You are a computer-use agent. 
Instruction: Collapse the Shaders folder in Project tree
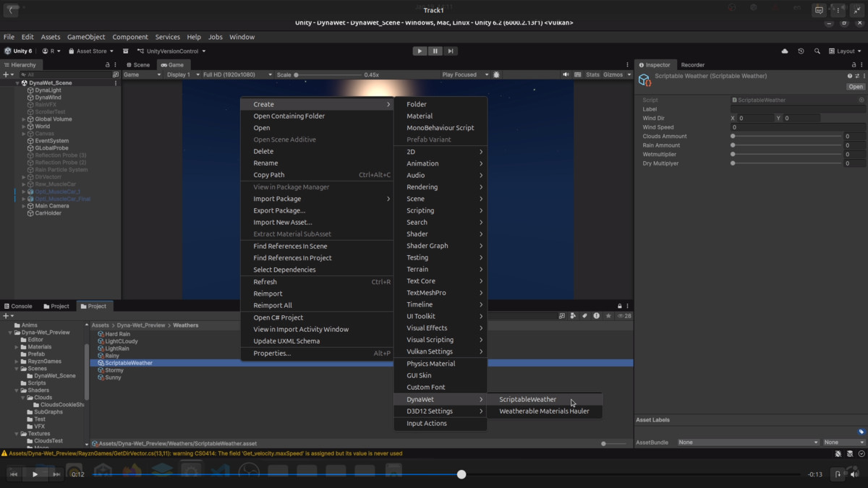(17, 390)
